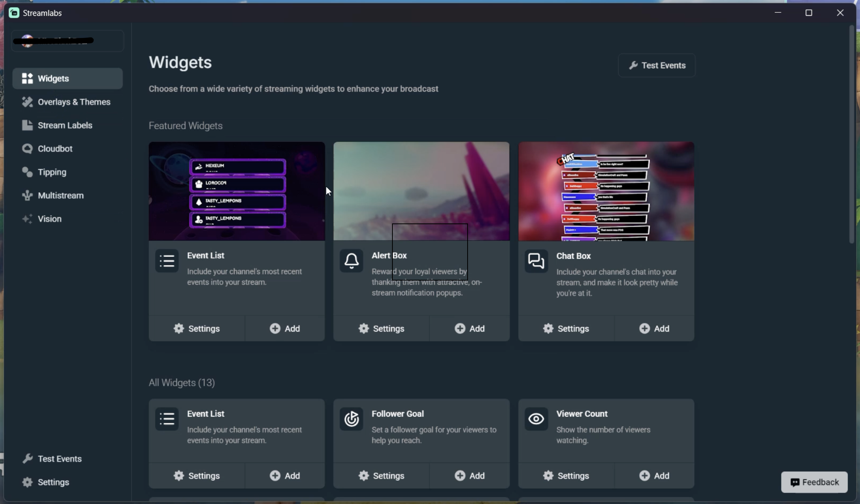Add the Chat Box widget
The height and width of the screenshot is (504, 860).
(x=654, y=328)
